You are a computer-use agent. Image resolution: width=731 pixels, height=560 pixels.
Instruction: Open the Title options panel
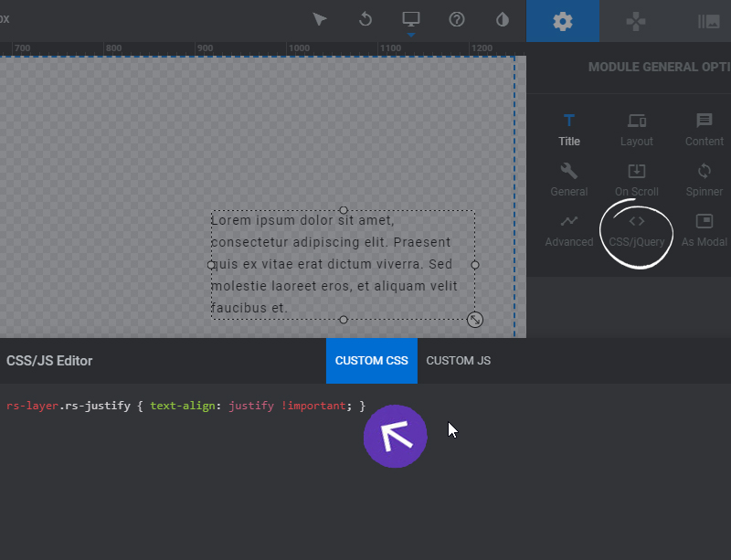point(568,128)
